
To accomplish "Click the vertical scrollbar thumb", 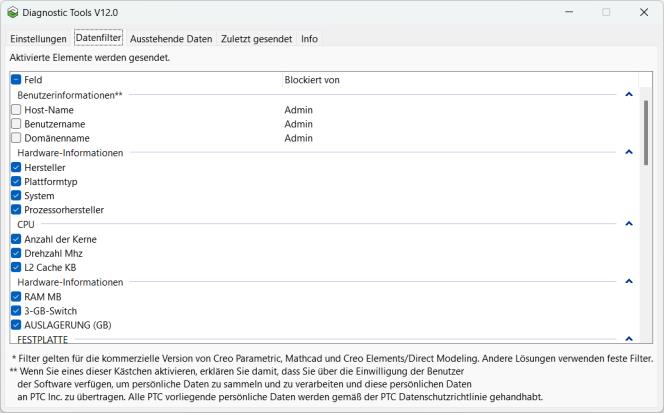I will click(646, 133).
